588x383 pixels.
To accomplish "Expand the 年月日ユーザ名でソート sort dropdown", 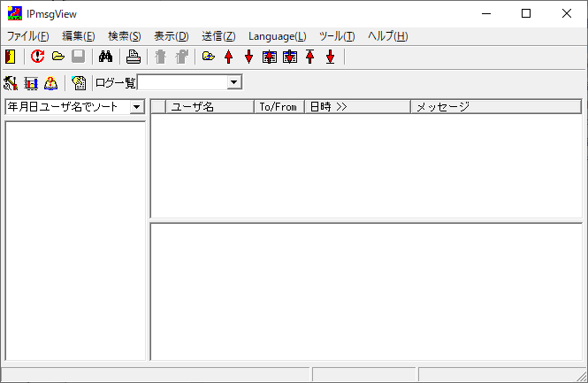I will click(137, 107).
